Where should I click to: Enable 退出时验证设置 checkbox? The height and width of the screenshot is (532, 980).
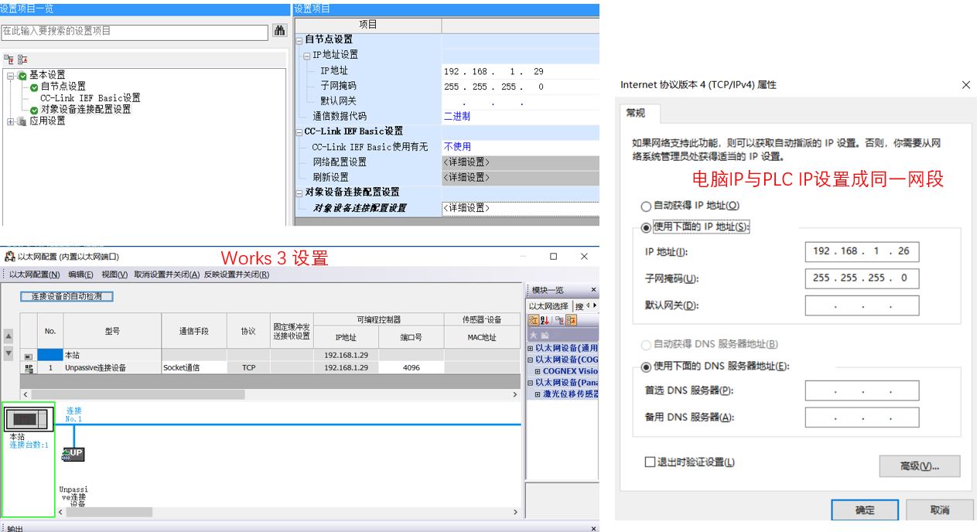point(650,462)
